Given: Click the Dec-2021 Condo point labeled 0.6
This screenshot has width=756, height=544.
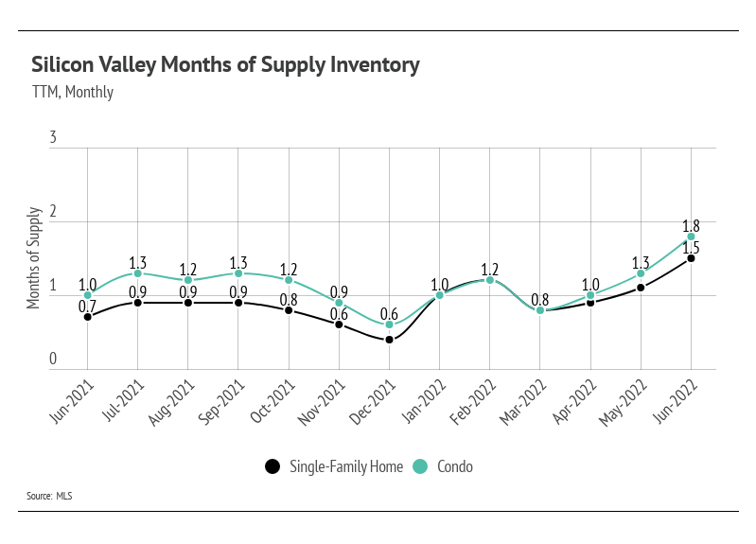Looking at the screenshot, I should (x=389, y=325).
